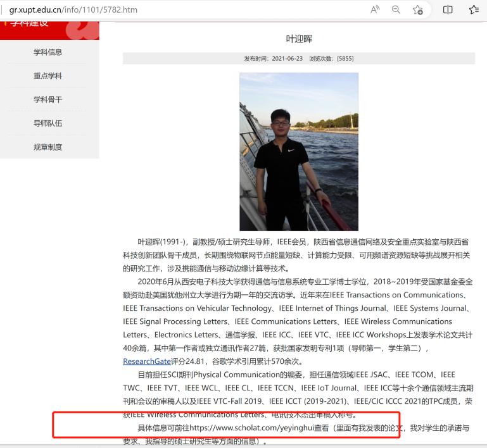Click the page title 叶迎晖
The height and width of the screenshot is (448, 487).
(x=299, y=39)
